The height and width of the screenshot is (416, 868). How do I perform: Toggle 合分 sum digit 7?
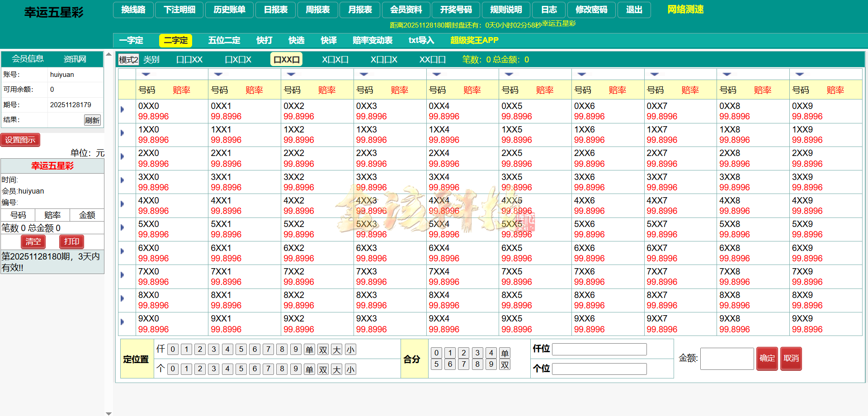point(463,364)
